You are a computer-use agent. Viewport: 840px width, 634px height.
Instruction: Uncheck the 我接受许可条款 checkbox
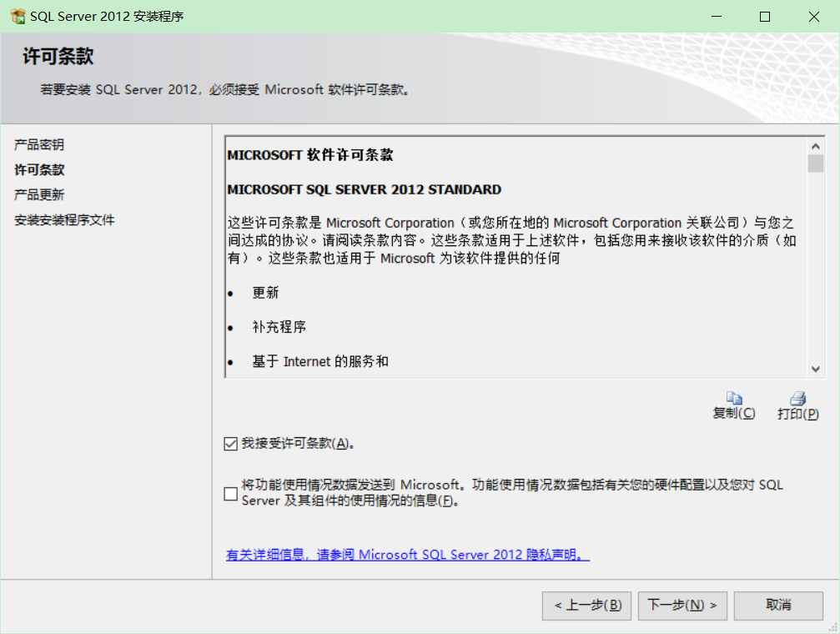(231, 444)
